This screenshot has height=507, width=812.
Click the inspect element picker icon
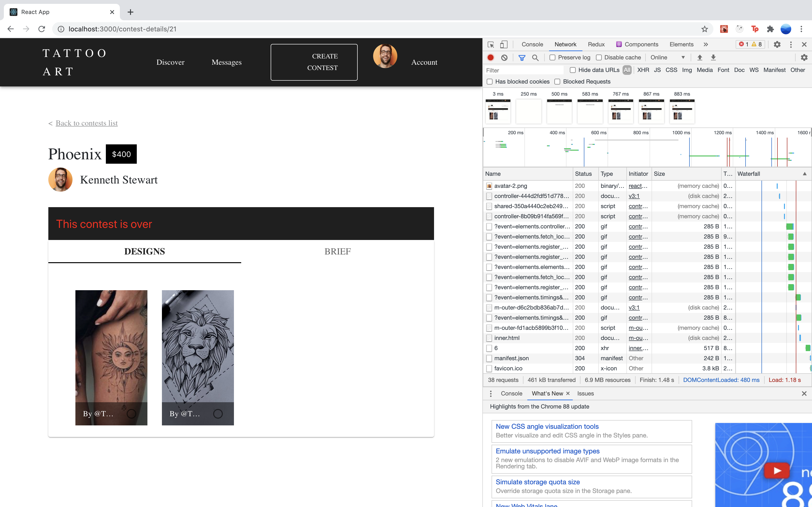(x=491, y=44)
